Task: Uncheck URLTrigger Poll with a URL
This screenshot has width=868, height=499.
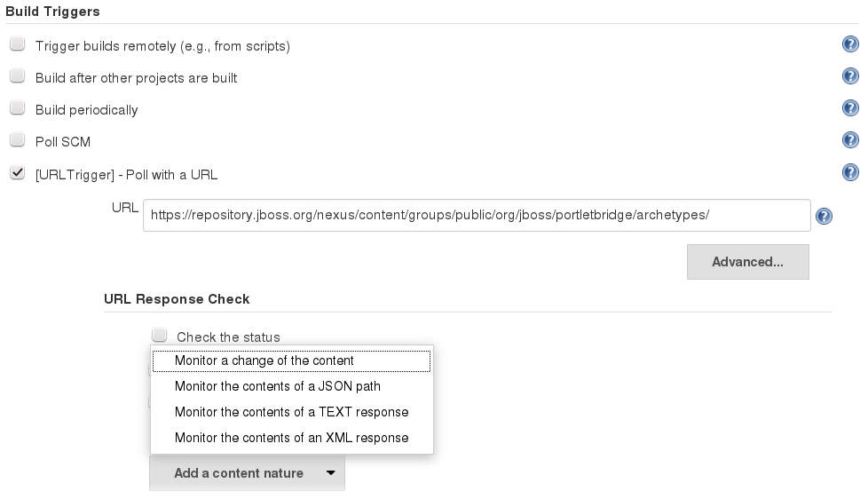Action: [x=17, y=173]
